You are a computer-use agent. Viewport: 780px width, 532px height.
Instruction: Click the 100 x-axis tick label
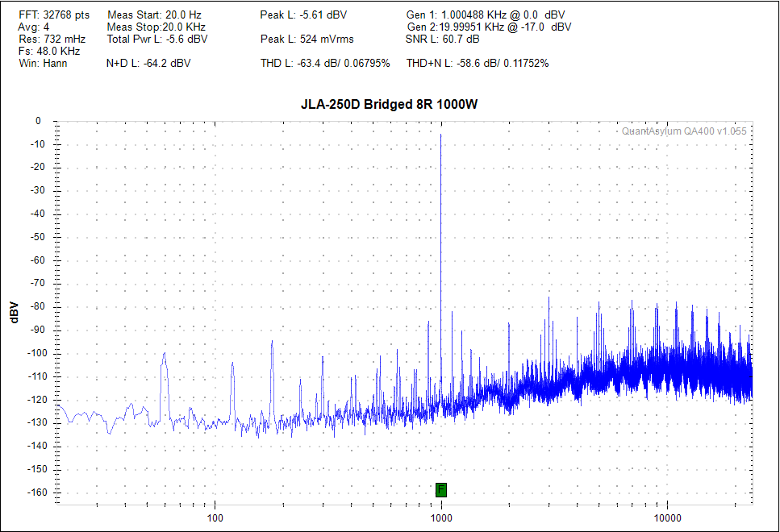pyautogui.click(x=215, y=518)
